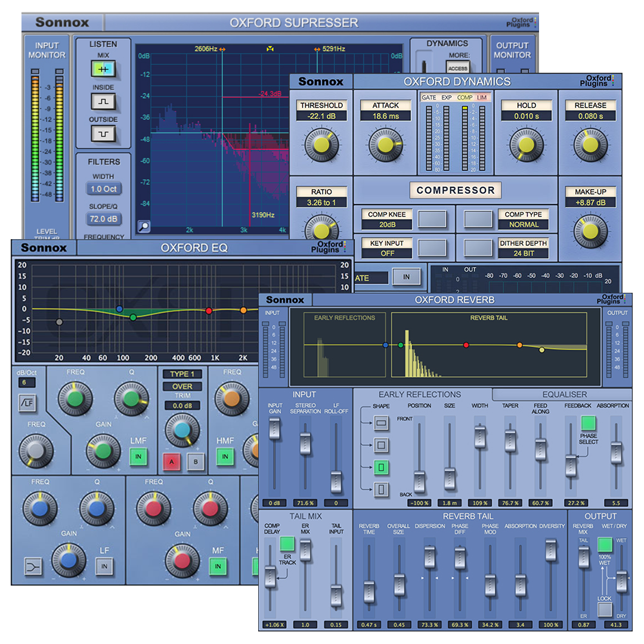The height and width of the screenshot is (644, 644).
Task: Click the EQ Trim 0.0 dB value
Action: [x=182, y=406]
